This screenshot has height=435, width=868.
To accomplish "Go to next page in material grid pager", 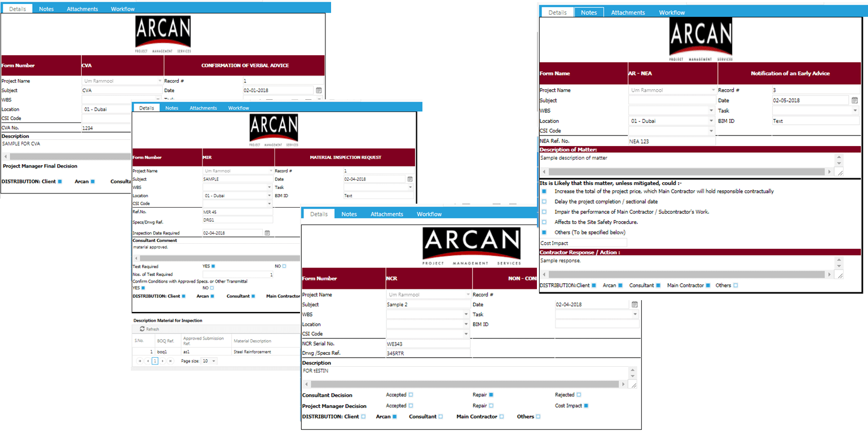I will (x=162, y=361).
